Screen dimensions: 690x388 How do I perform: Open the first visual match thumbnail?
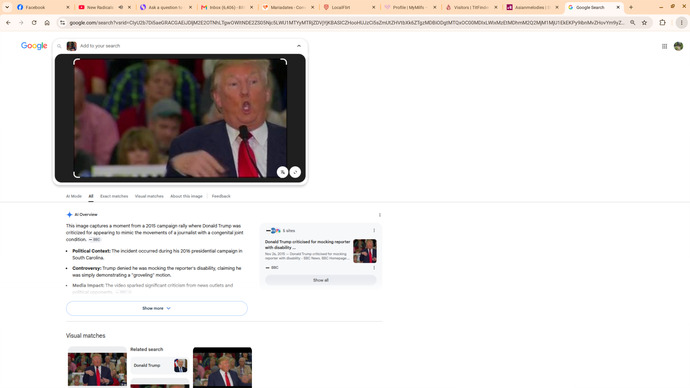[x=97, y=369]
